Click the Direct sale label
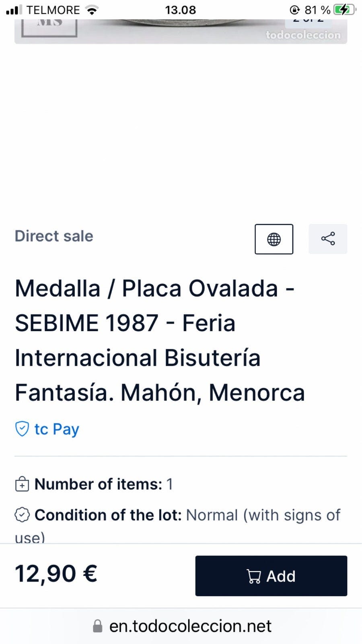 [x=54, y=236]
